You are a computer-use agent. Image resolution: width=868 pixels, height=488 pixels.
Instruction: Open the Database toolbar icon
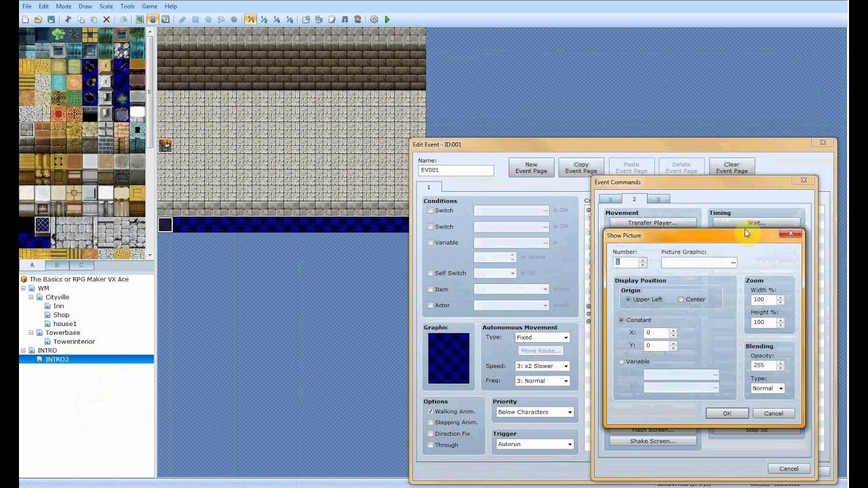306,20
